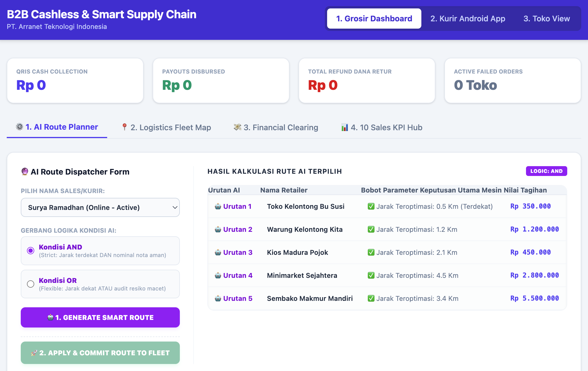Image resolution: width=588 pixels, height=371 pixels.
Task: Click Generate Smart Route button
Action: click(x=100, y=317)
